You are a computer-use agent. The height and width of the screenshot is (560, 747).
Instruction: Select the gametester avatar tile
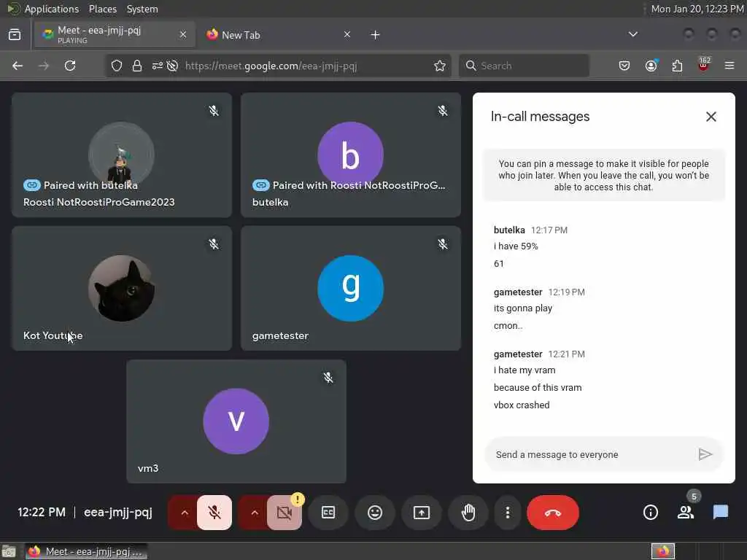pos(351,288)
